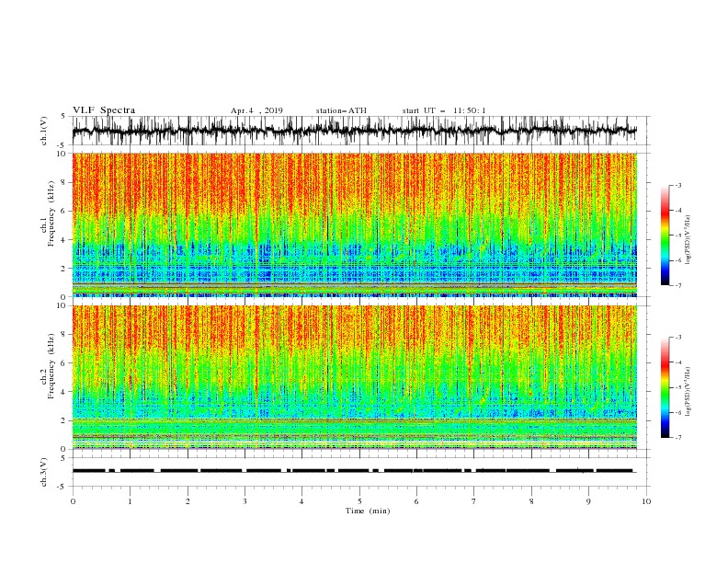
Task: Click the time axis tick label '5'
Action: tap(359, 501)
